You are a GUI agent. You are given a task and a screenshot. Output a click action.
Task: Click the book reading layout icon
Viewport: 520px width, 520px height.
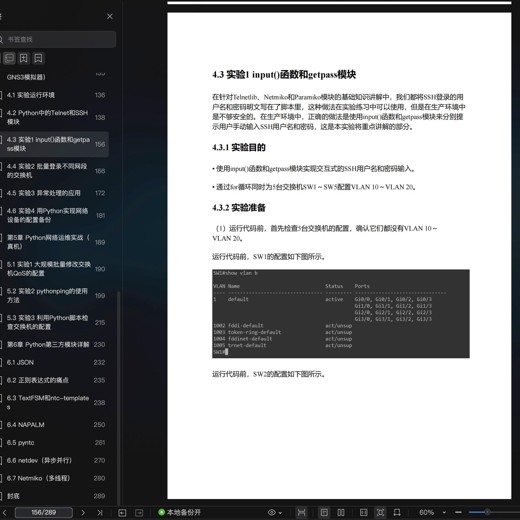(x=364, y=512)
